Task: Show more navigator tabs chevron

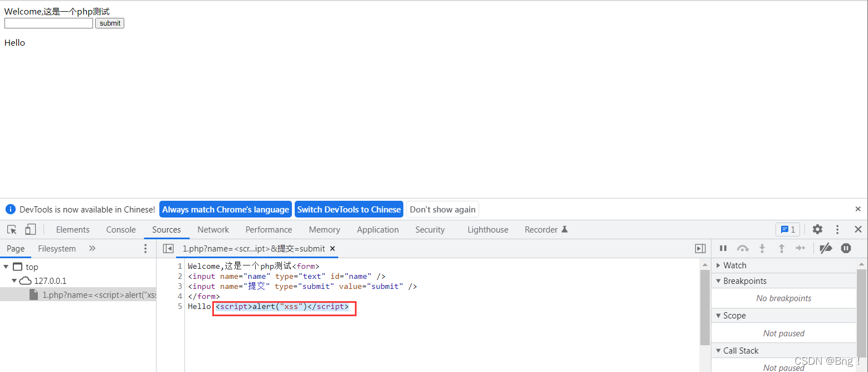Action: coord(92,249)
